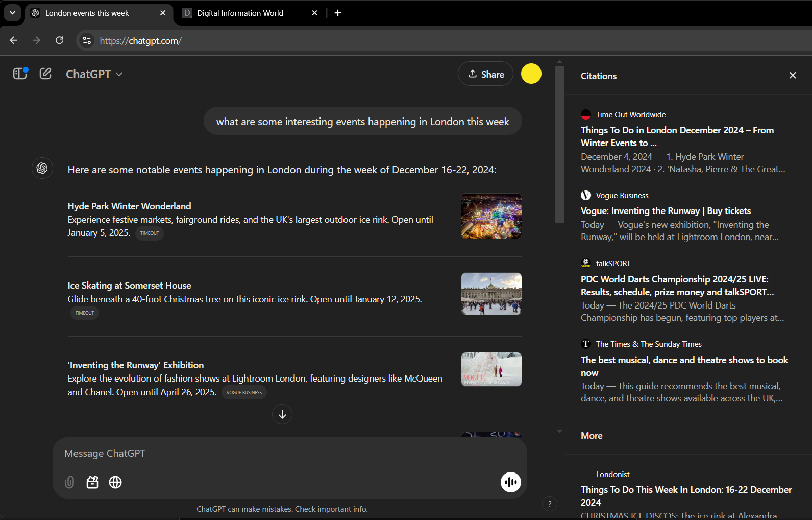Open a new browser tab

coord(338,13)
